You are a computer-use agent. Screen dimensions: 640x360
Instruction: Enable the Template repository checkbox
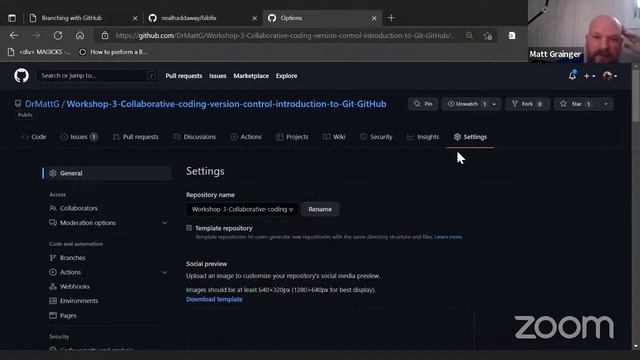click(189, 228)
